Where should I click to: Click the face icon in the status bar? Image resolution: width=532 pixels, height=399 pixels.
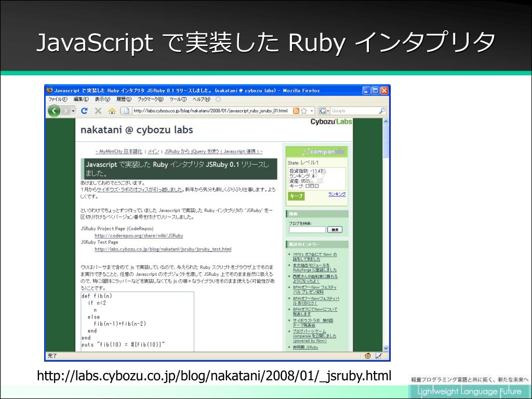[x=367, y=356]
